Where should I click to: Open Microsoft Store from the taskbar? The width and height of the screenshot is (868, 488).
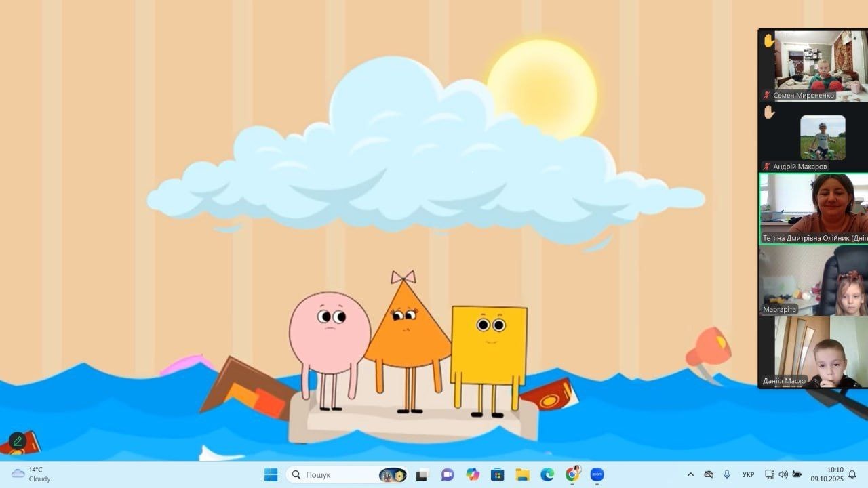(x=497, y=474)
